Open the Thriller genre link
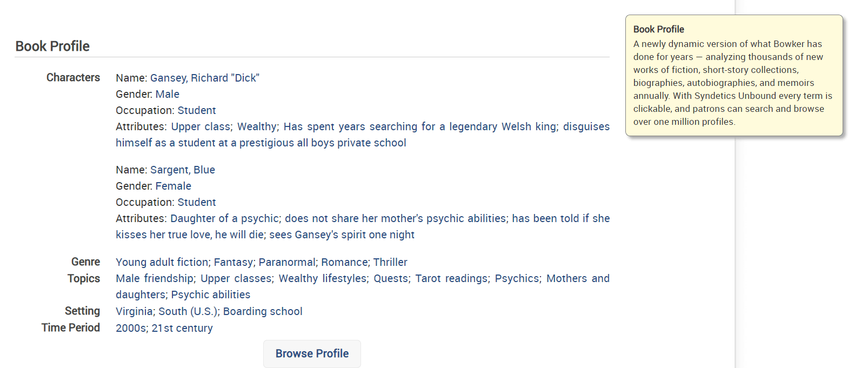Viewport: 868px width, 368px height. pyautogui.click(x=390, y=262)
